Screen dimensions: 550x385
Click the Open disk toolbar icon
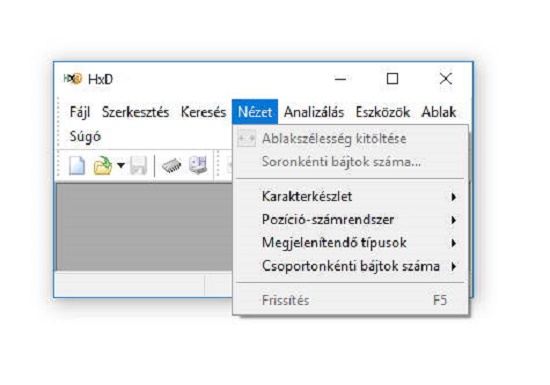tap(198, 165)
